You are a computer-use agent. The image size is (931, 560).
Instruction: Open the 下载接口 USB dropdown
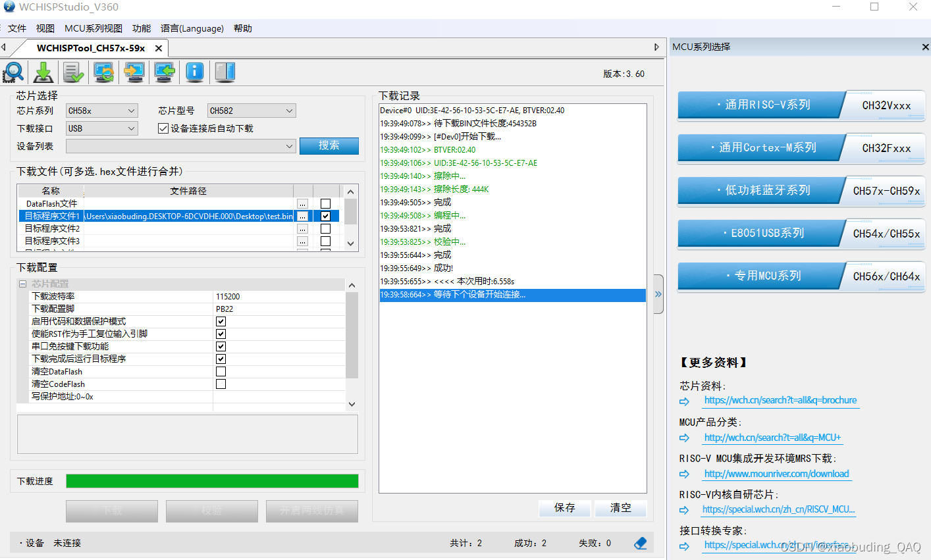102,128
